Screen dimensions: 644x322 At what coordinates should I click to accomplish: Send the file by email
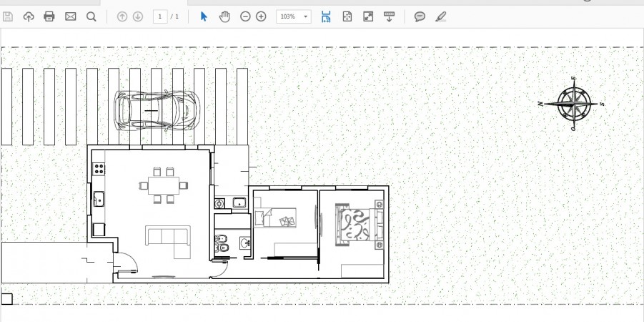point(70,16)
